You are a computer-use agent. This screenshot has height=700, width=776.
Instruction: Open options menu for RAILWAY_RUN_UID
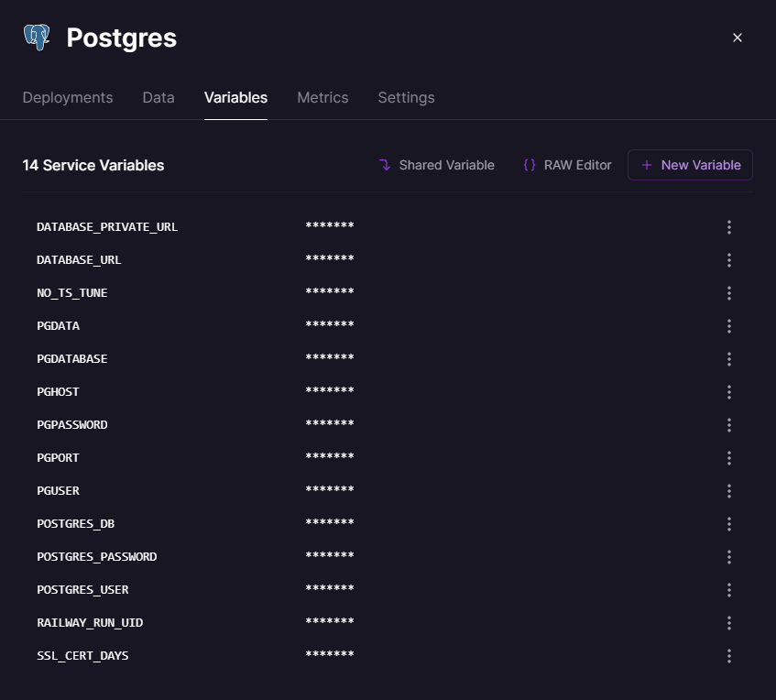(729, 623)
